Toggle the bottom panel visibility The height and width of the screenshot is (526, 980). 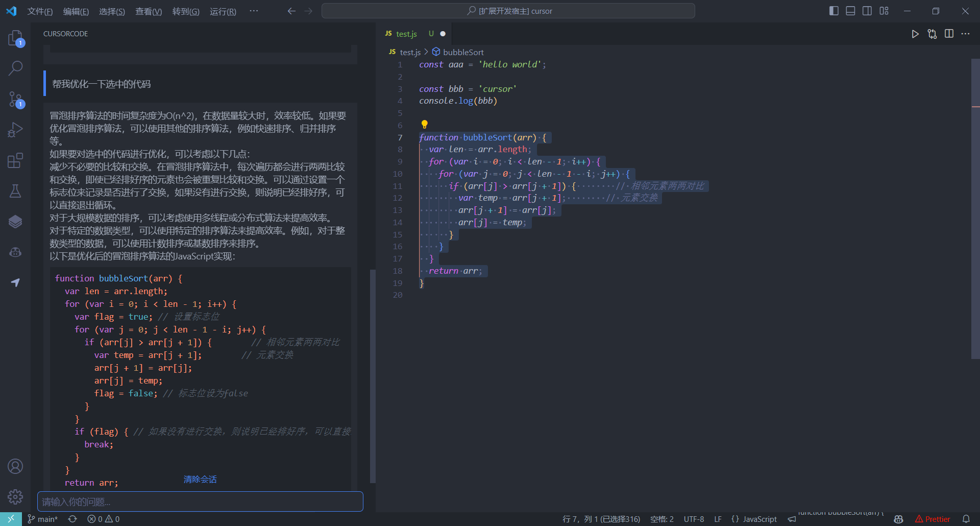[850, 10]
